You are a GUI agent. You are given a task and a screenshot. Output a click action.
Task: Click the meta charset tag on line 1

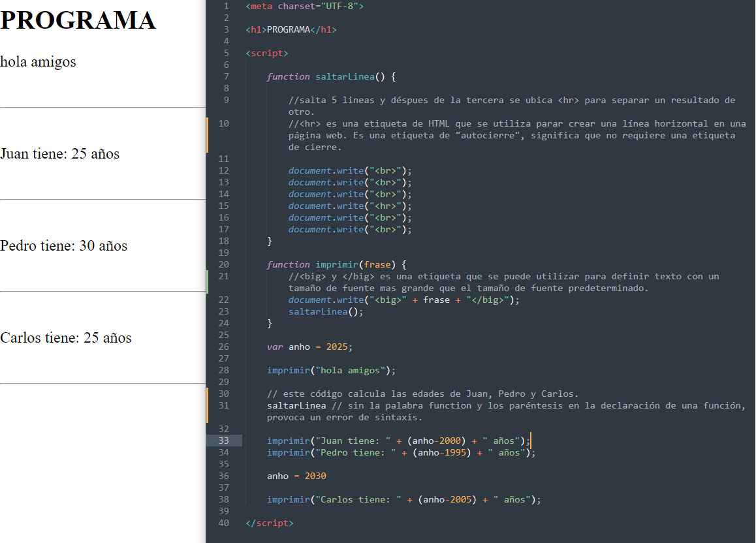305,7
